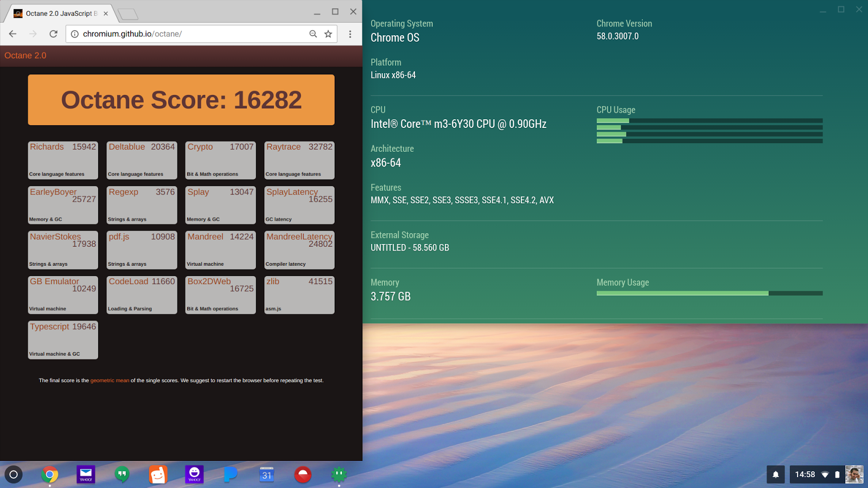Bookmark this page with the star icon
The height and width of the screenshot is (488, 868).
[328, 34]
